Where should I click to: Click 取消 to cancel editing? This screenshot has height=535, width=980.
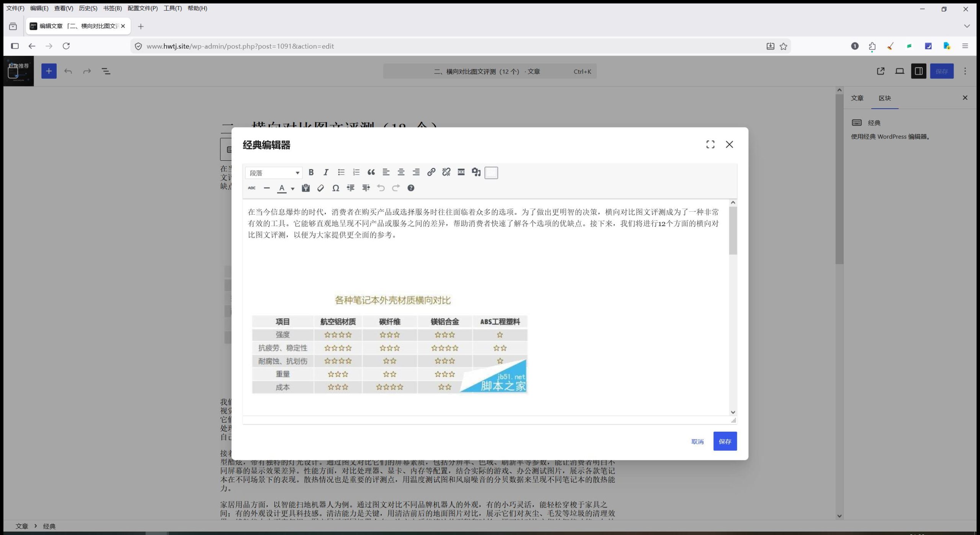tap(697, 442)
